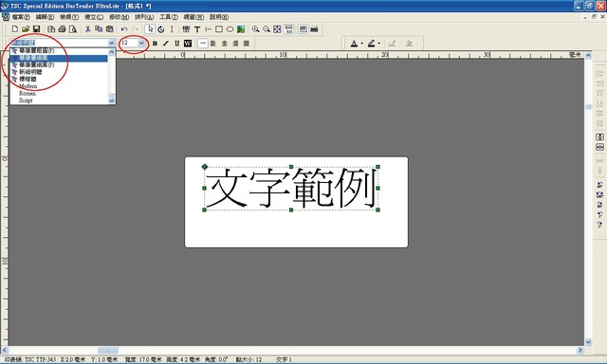Select the barcode creation tool

[186, 29]
